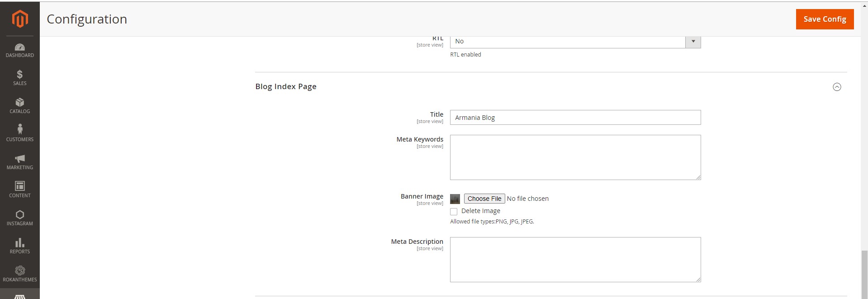868x299 pixels.
Task: Open the Rokanthemes sidebar menu
Action: point(20,274)
